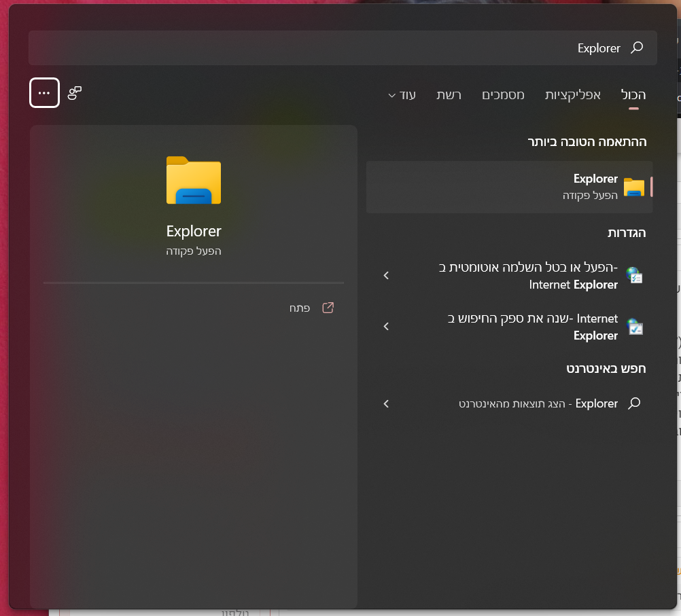Click the הגדרות section heading

coord(626,233)
